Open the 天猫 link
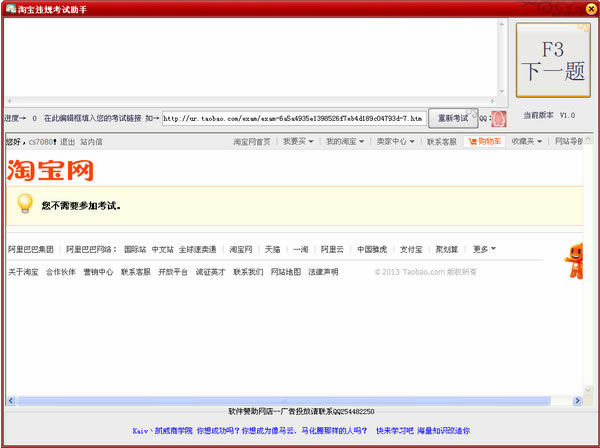 (x=272, y=249)
